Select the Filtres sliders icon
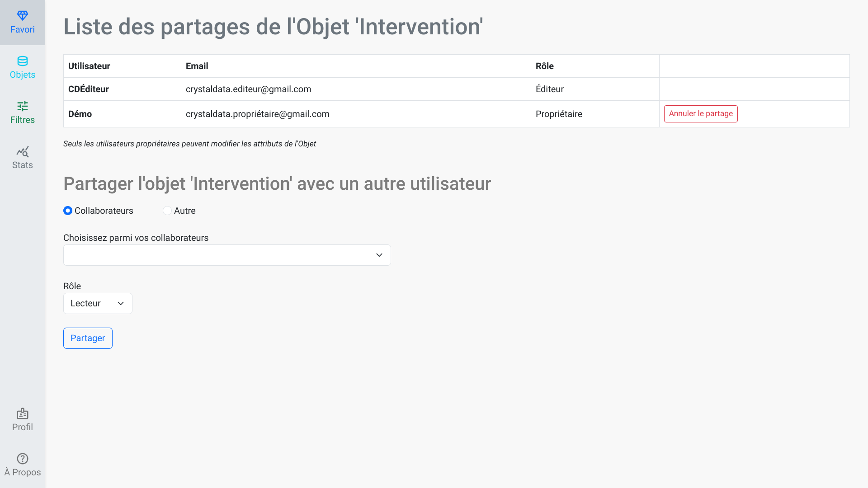The height and width of the screenshot is (488, 868). click(23, 106)
